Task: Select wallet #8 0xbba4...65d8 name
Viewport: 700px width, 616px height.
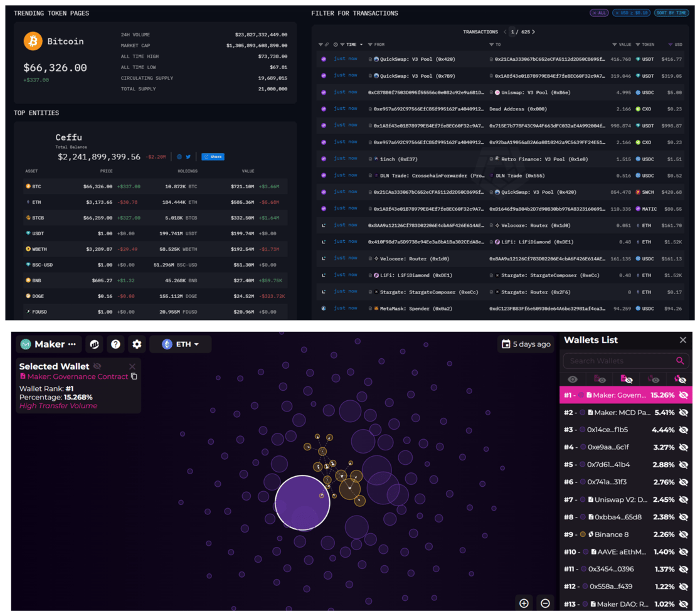Action: [618, 517]
